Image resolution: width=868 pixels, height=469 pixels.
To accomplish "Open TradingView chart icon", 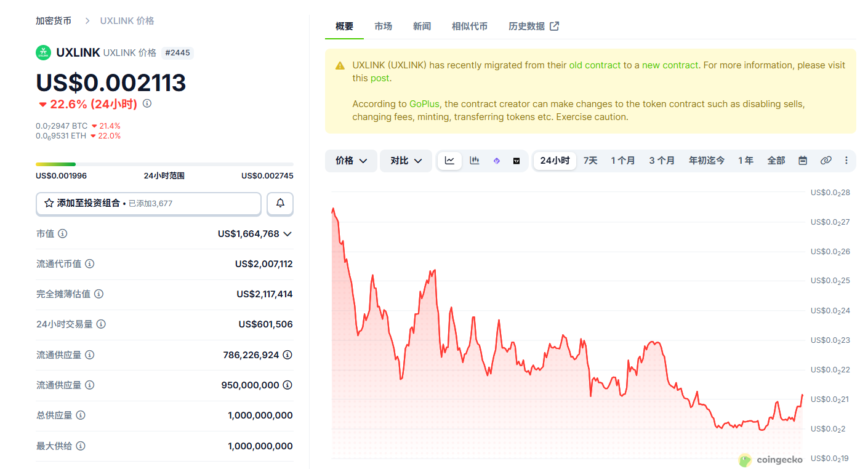I will 517,161.
